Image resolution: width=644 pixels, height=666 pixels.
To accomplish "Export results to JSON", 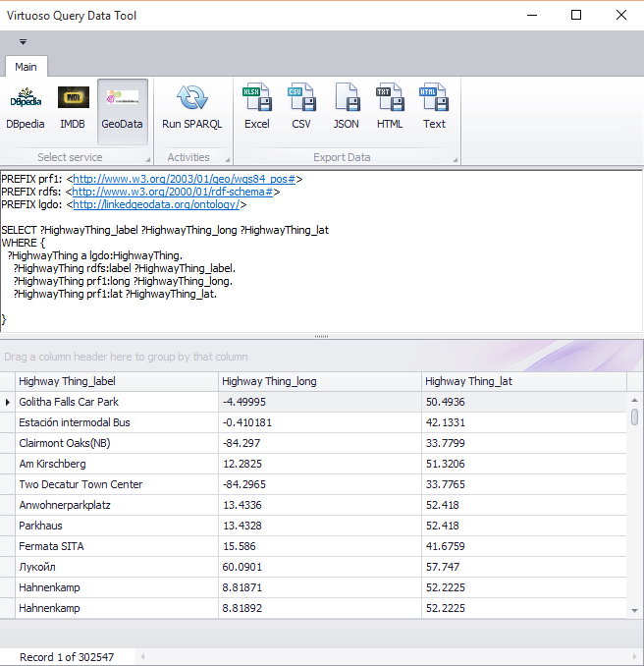I will pos(346,110).
